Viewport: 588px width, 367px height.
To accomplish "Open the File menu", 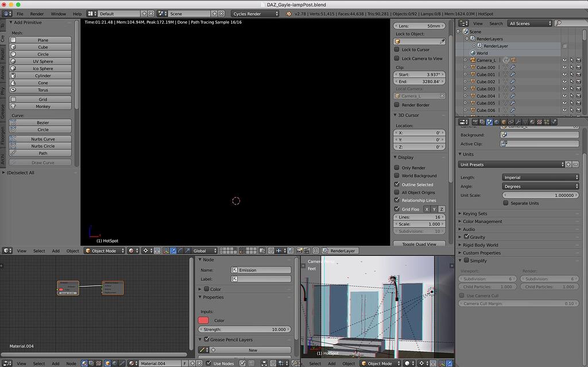I will 20,14.
